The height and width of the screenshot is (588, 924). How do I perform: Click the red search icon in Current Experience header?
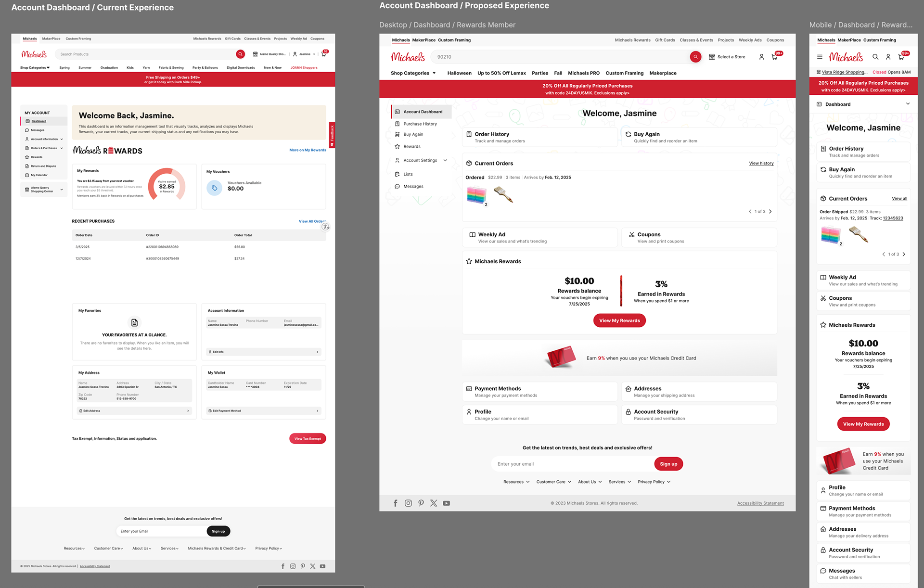pyautogui.click(x=240, y=54)
